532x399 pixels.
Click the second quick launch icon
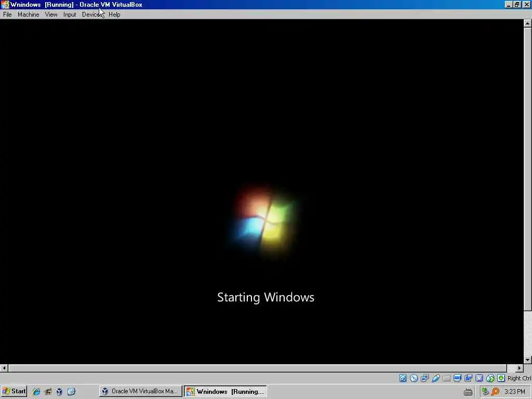[48, 392]
